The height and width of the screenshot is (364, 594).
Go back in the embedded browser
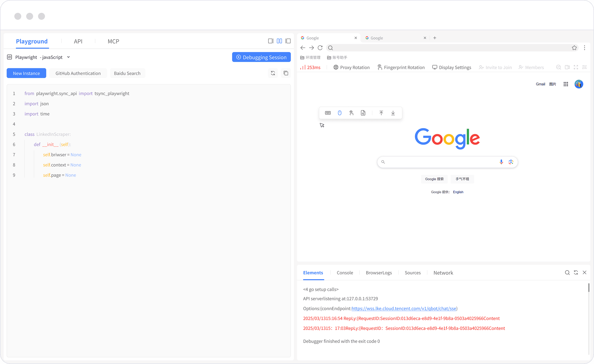pos(303,48)
